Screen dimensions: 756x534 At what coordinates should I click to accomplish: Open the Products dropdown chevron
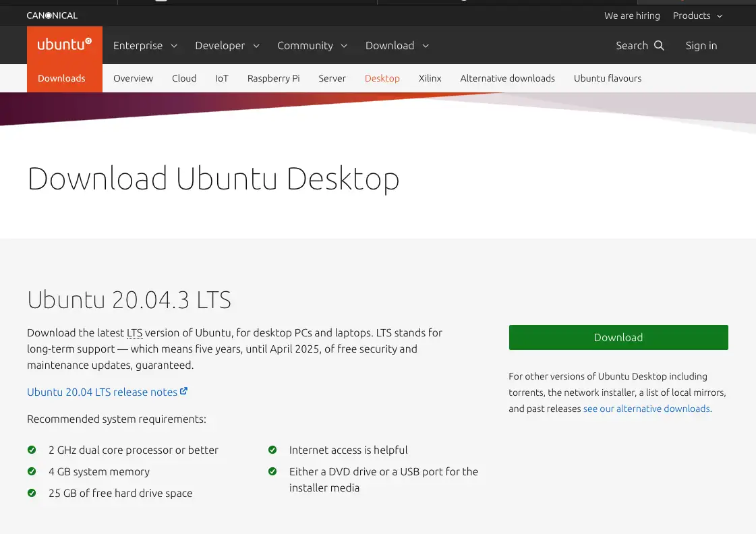pos(720,16)
